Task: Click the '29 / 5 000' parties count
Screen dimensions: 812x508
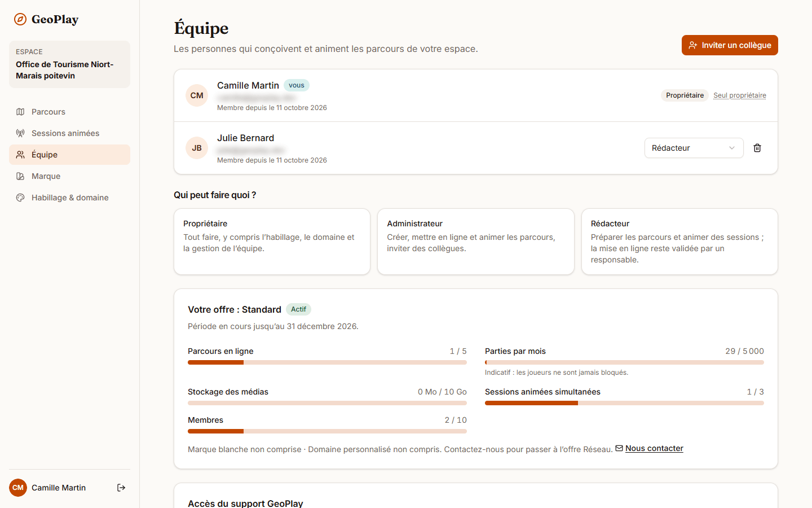Action: (x=744, y=351)
